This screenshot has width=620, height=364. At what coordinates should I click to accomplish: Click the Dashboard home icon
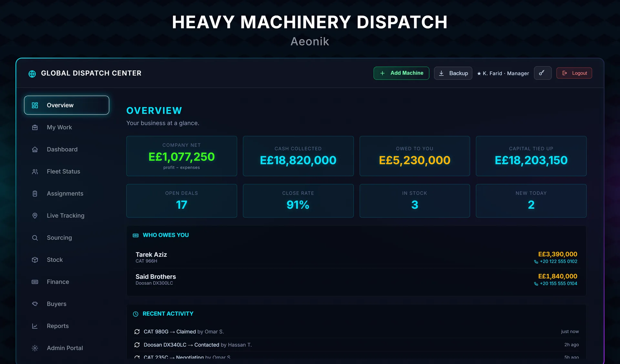[35, 149]
